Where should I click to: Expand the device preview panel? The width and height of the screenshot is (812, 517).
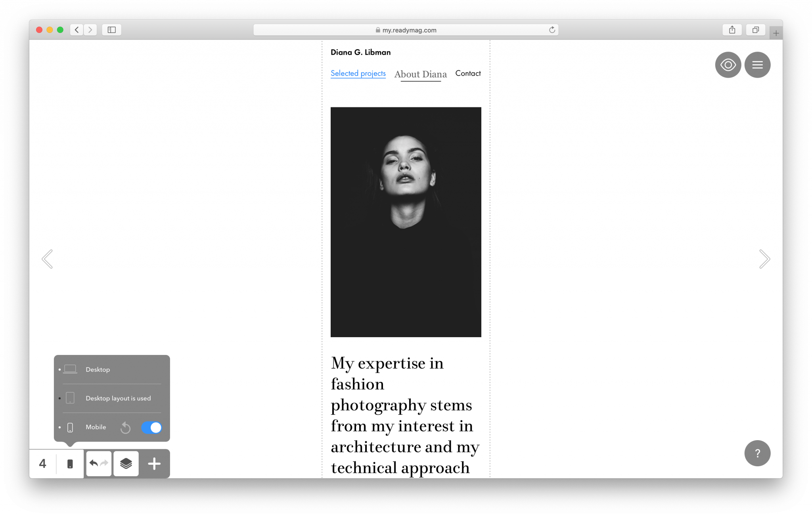coord(71,463)
